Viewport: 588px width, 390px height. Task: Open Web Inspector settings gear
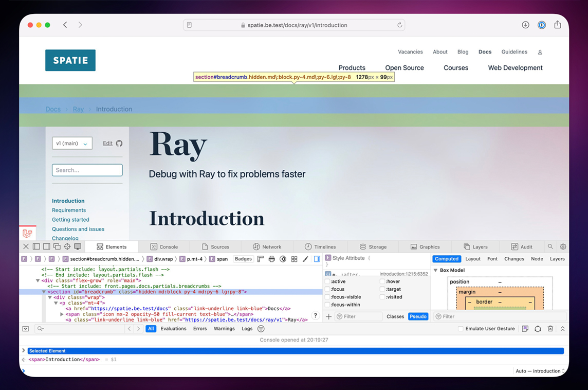[563, 246]
